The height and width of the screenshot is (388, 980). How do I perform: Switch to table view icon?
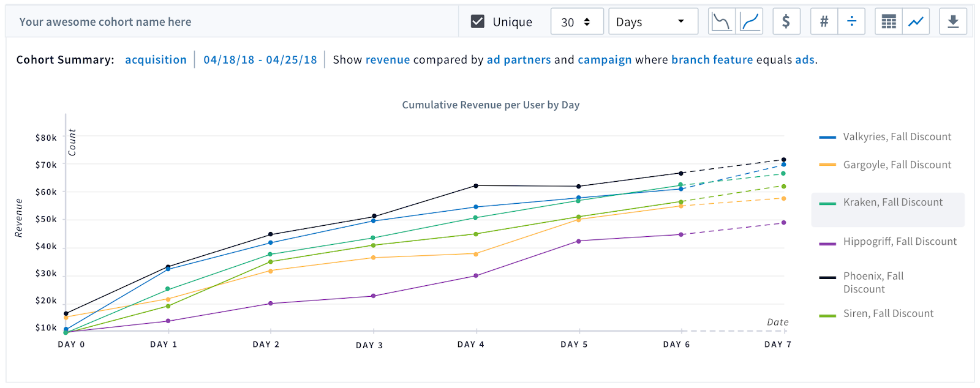point(889,22)
